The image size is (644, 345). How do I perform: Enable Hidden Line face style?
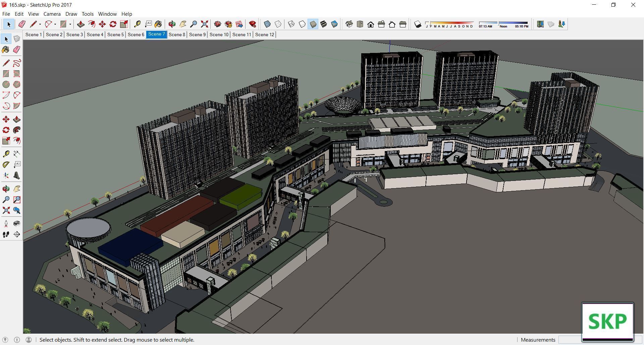(x=302, y=24)
